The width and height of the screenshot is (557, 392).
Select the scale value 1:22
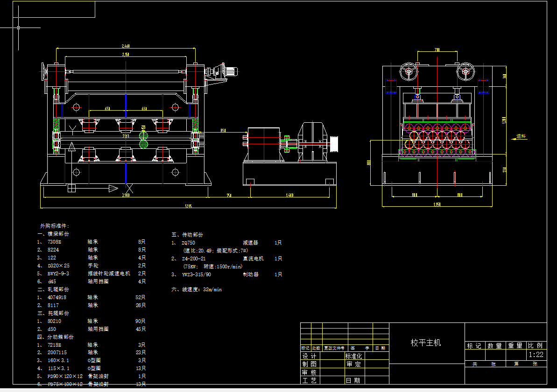tap(536, 355)
